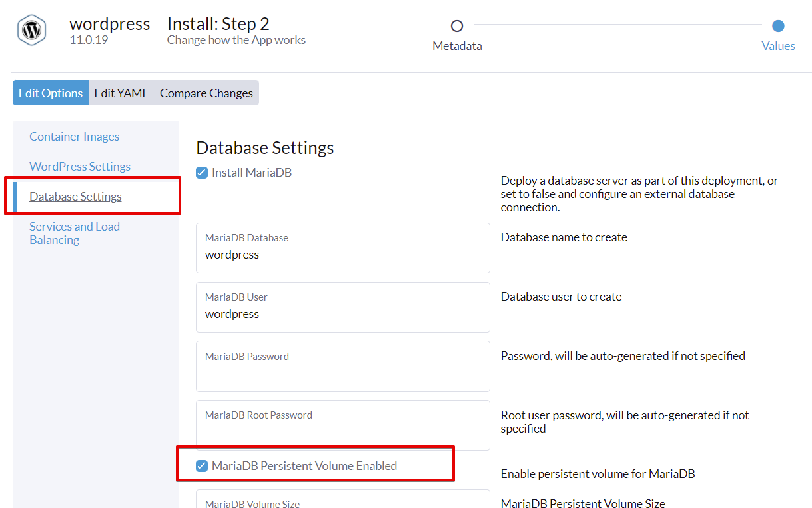Click the Database Settings heading

point(265,148)
